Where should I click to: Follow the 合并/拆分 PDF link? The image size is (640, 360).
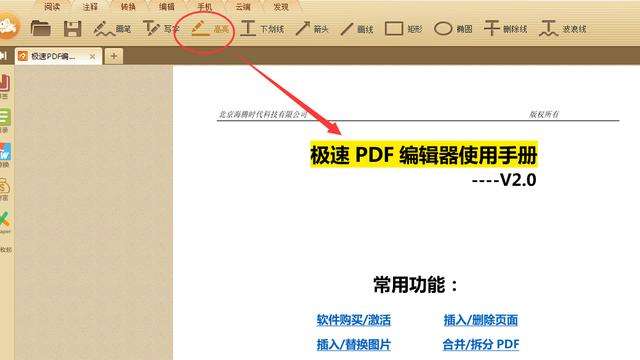tap(481, 344)
